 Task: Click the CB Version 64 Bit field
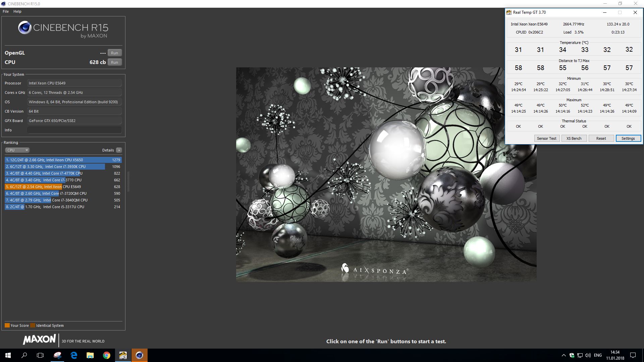pyautogui.click(x=74, y=111)
